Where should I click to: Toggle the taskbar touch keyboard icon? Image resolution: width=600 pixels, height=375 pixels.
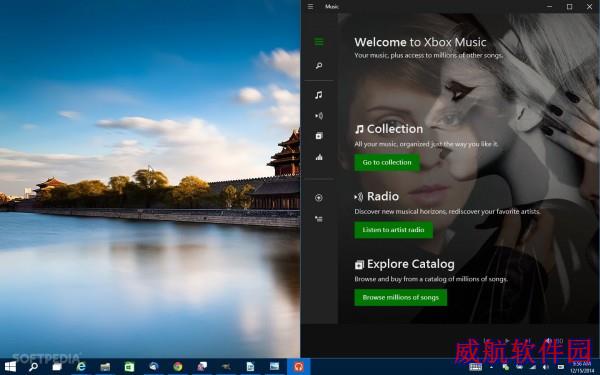(476, 367)
